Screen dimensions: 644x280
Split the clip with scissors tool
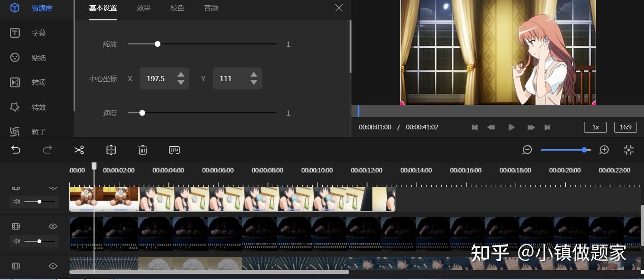79,150
